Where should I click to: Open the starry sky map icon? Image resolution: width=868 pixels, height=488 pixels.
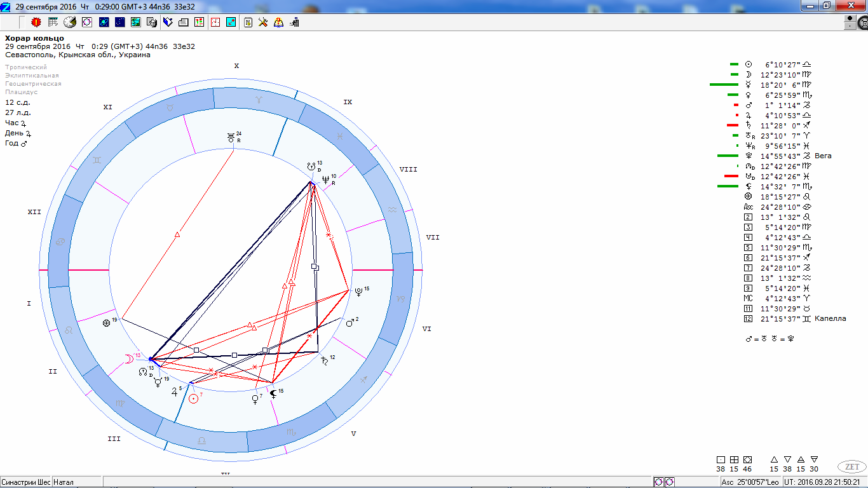[119, 22]
